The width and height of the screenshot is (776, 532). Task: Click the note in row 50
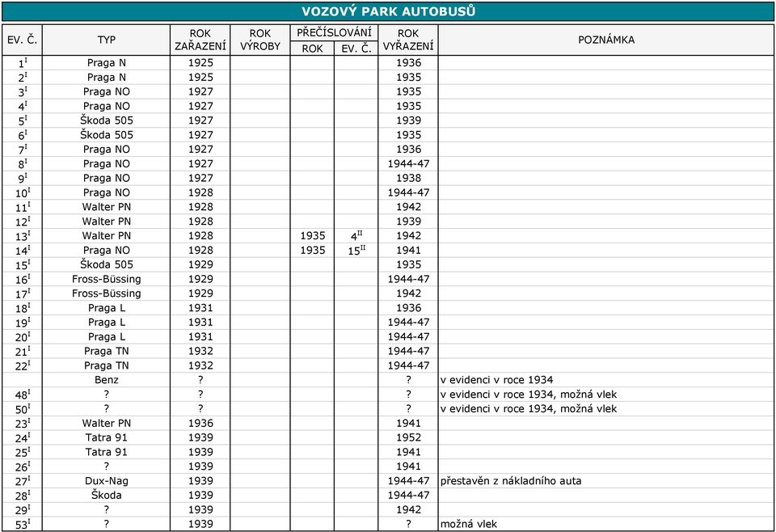coord(529,409)
